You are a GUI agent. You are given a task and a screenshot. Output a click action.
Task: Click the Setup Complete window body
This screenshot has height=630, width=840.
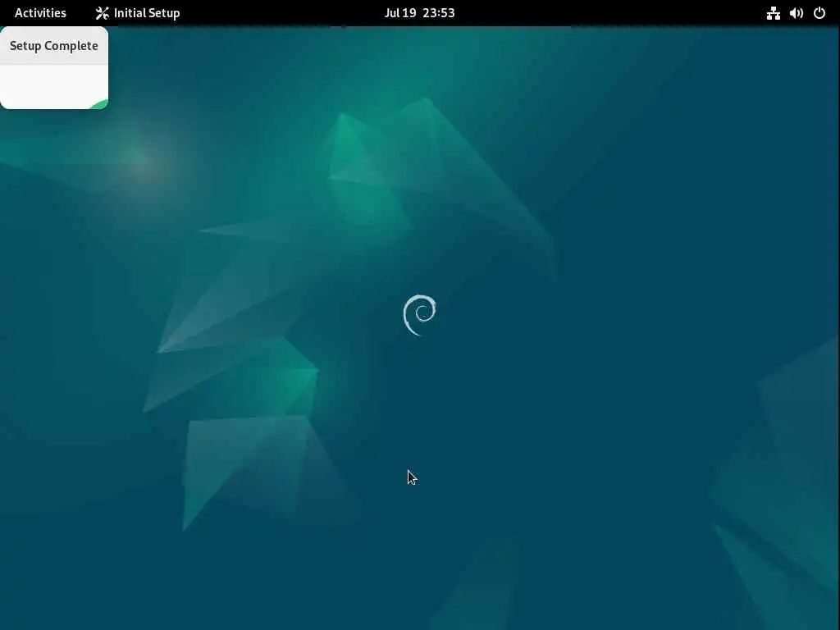(x=53, y=87)
